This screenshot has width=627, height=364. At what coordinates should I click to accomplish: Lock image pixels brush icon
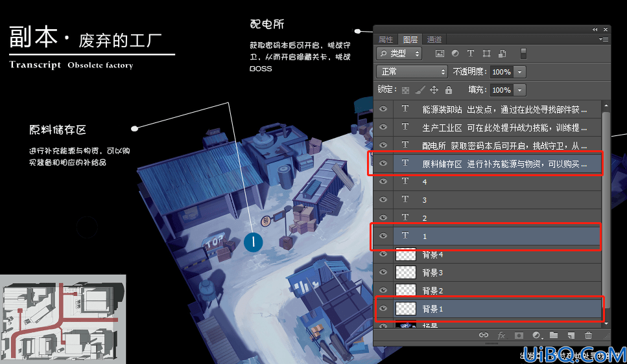[420, 90]
